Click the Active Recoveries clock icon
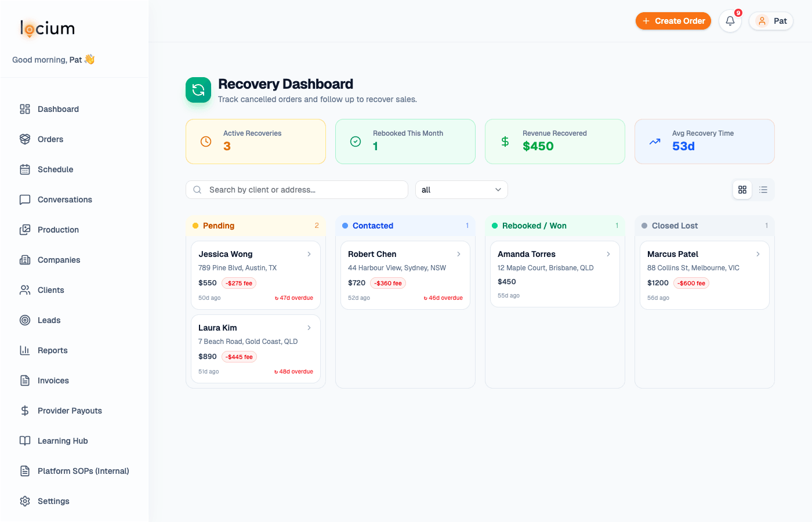812x522 pixels. click(206, 142)
